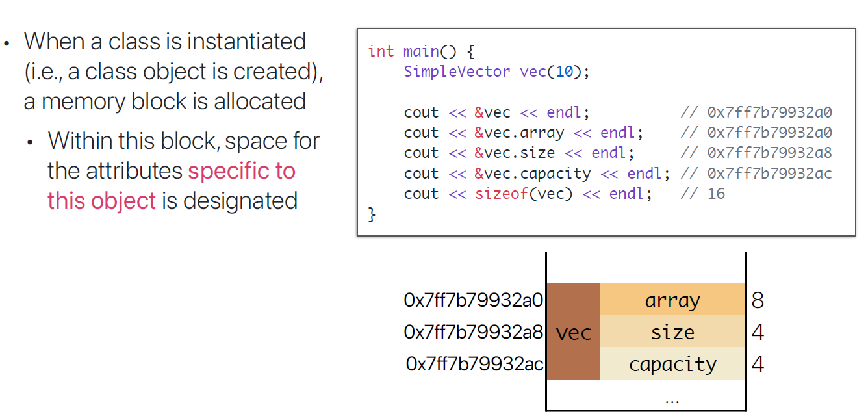This screenshot has height=416, width=868.
Task: Click the text 'Within this block, space for'
Action: click(x=184, y=141)
